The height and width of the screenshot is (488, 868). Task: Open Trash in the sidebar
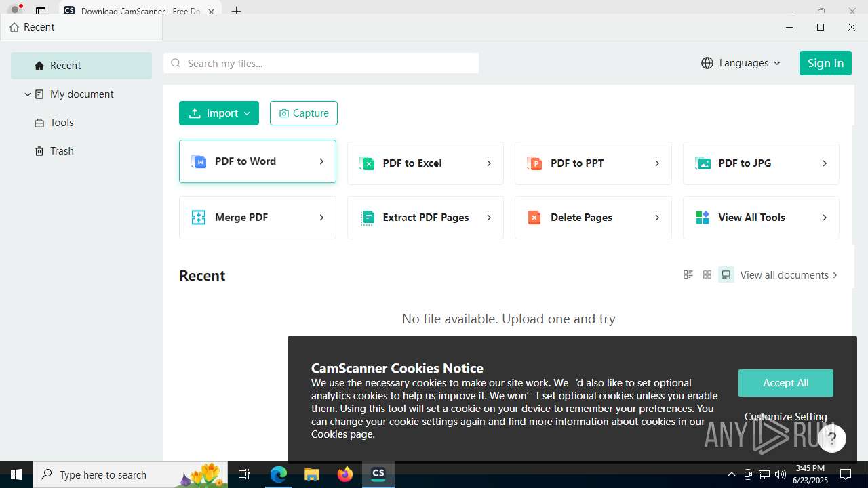pyautogui.click(x=81, y=151)
